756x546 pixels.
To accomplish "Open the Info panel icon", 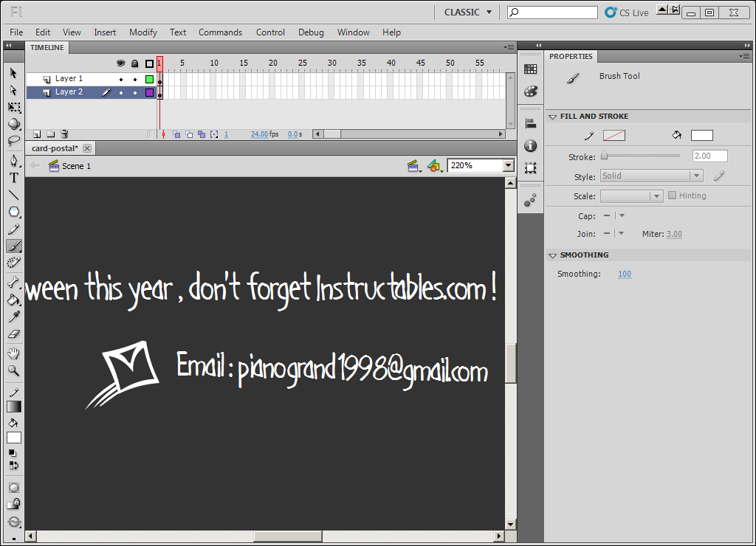I will [x=530, y=145].
